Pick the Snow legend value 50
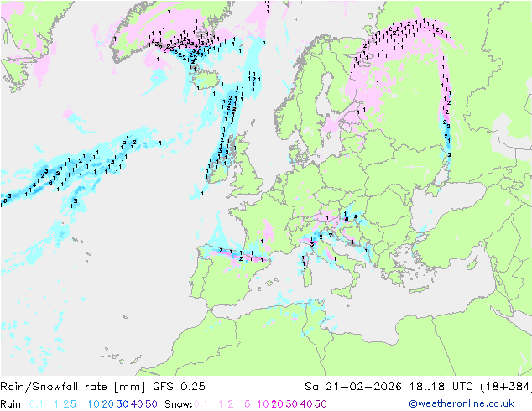Image resolution: width=532 pixels, height=411 pixels. click(321, 404)
